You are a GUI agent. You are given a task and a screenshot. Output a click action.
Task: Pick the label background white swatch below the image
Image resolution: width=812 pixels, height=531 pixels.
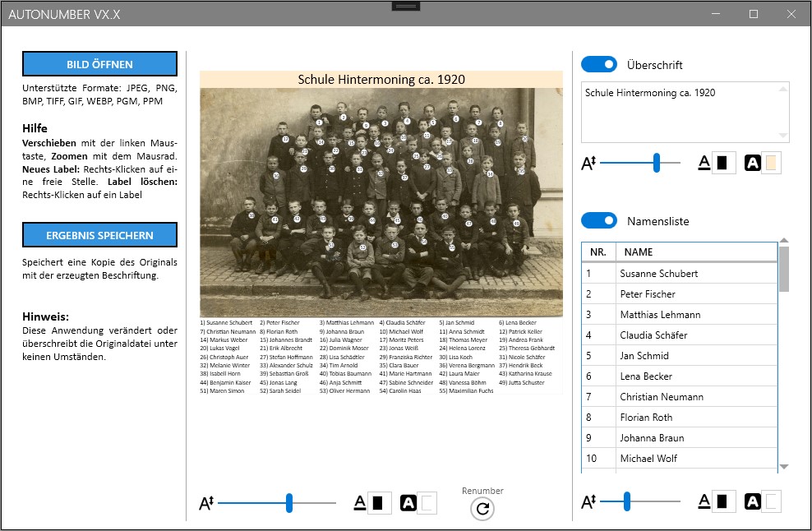[427, 502]
